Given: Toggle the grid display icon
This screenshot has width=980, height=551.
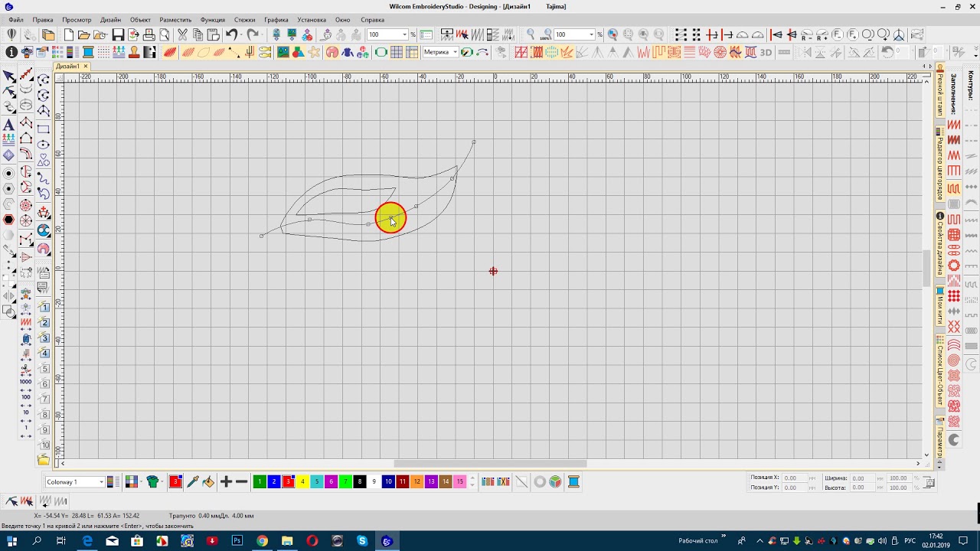Looking at the screenshot, I should point(396,52).
